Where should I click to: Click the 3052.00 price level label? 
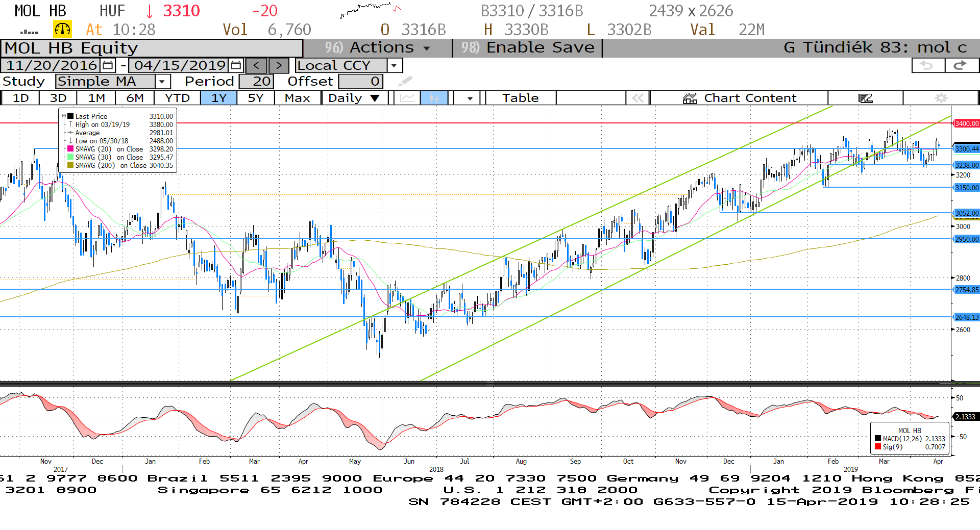pyautogui.click(x=967, y=213)
